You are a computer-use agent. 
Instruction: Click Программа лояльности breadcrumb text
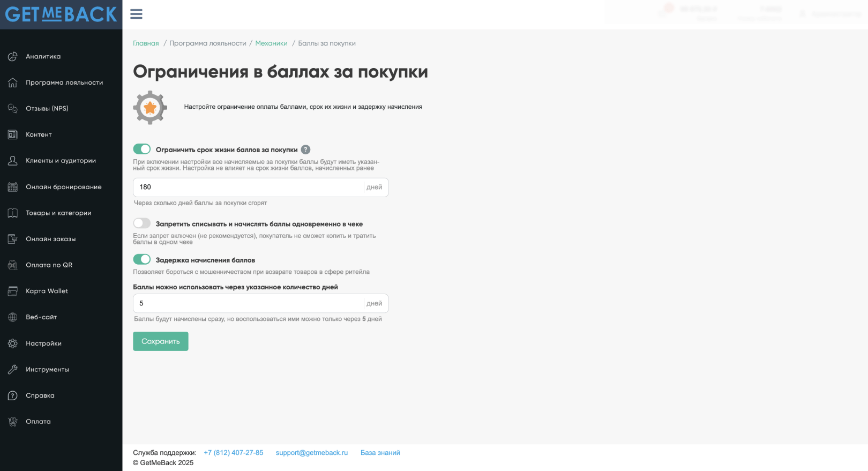[x=208, y=43]
